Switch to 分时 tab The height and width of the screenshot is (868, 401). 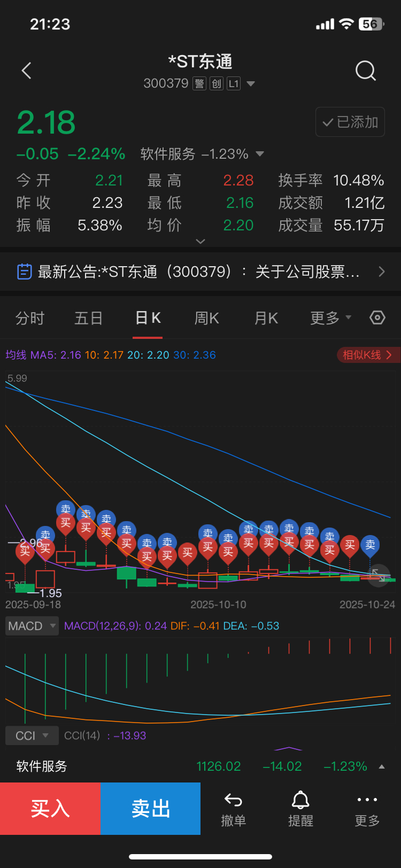coord(30,318)
